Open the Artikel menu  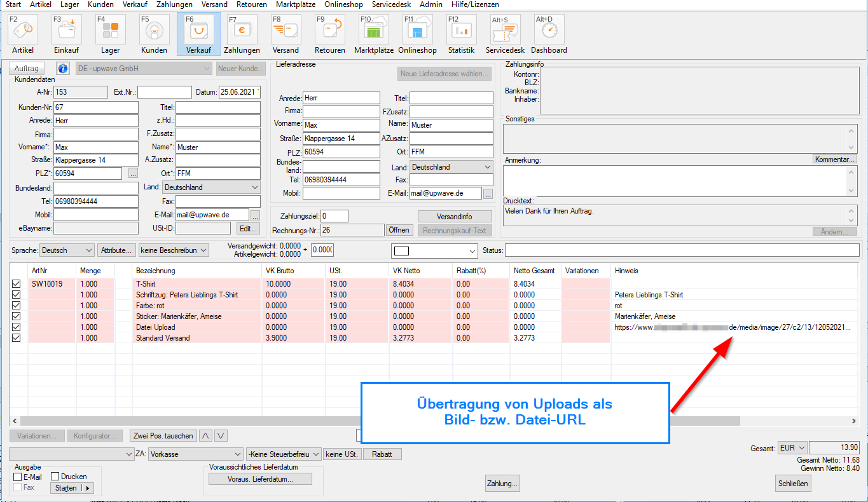41,4
